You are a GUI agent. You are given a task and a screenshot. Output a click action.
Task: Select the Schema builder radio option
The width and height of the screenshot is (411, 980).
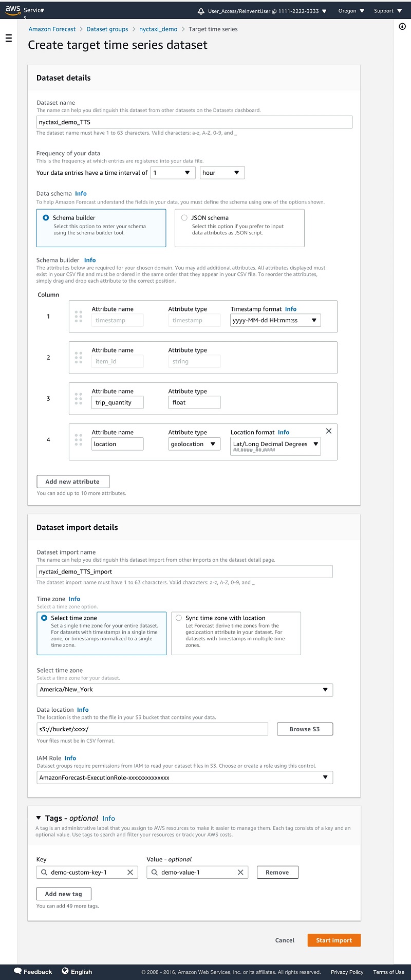coord(46,217)
